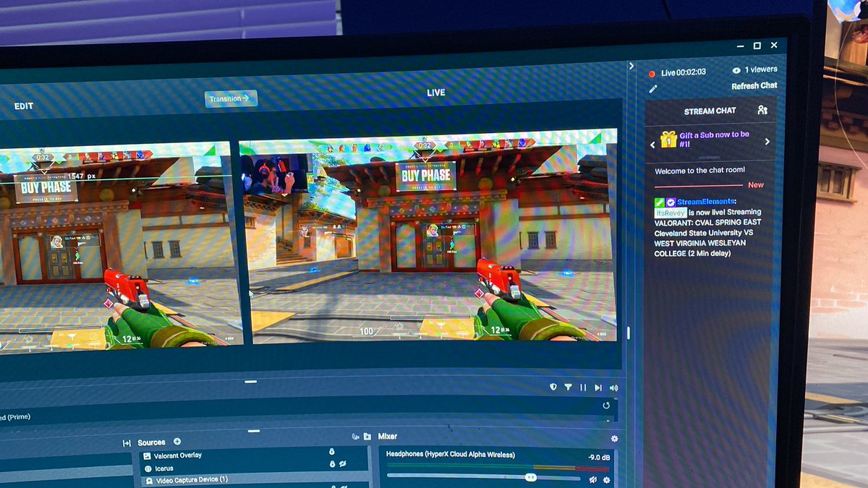This screenshot has width=868, height=488.
Task: Click the divider handle below previews
Action: tap(250, 381)
